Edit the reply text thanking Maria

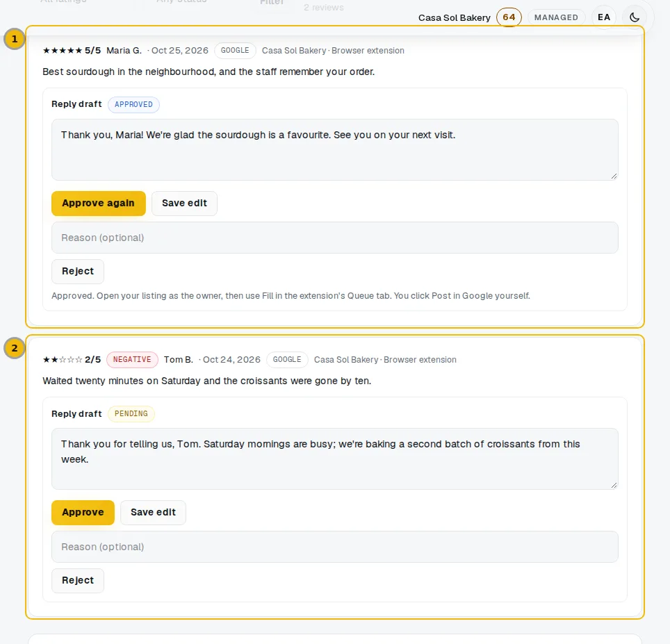(334, 149)
